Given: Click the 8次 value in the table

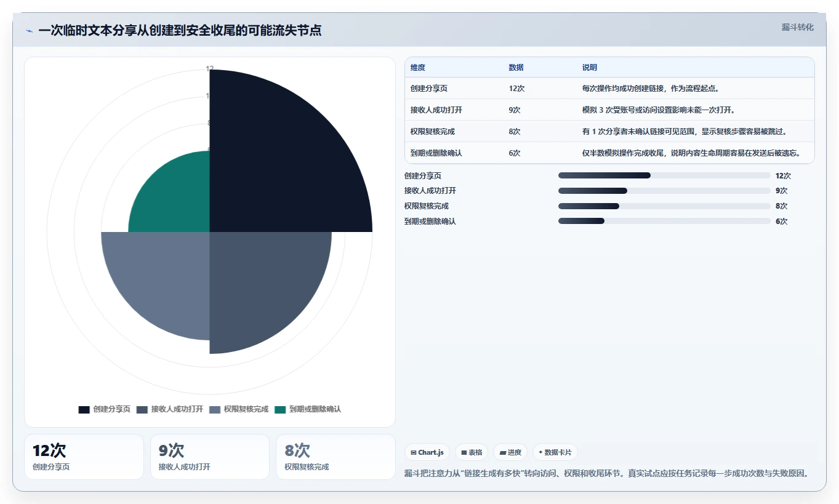Looking at the screenshot, I should tap(515, 132).
